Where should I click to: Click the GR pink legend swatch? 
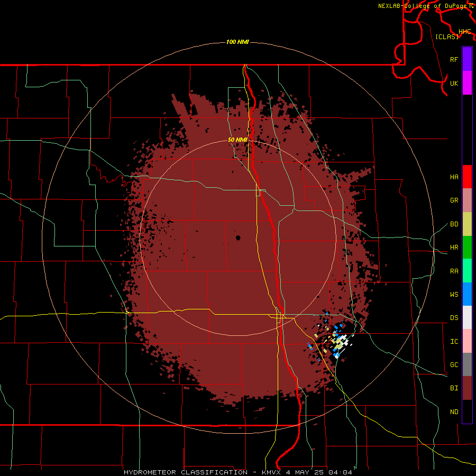467,200
